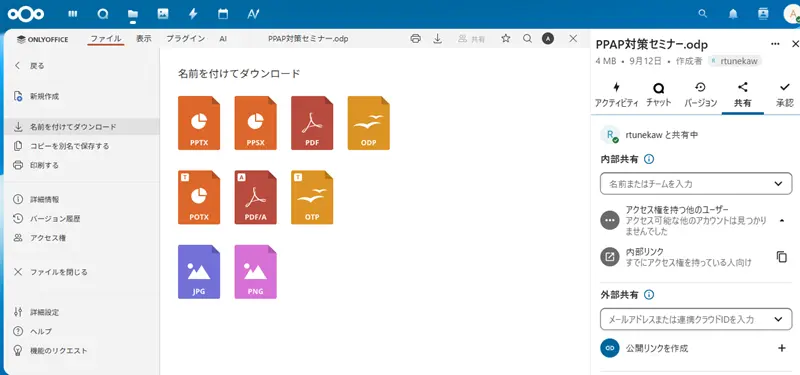Image resolution: width=800 pixels, height=375 pixels.
Task: Select 印刷する in file menu
Action: click(82, 165)
